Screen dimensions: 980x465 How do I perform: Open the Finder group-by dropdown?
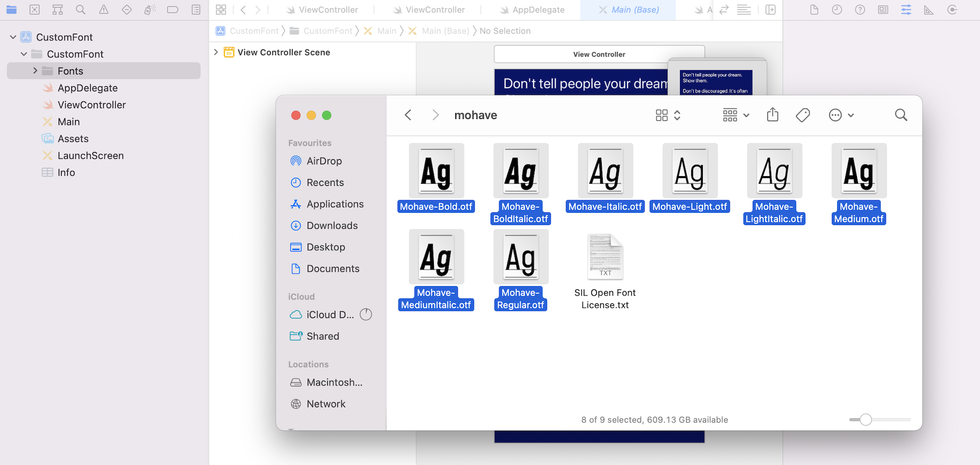736,115
